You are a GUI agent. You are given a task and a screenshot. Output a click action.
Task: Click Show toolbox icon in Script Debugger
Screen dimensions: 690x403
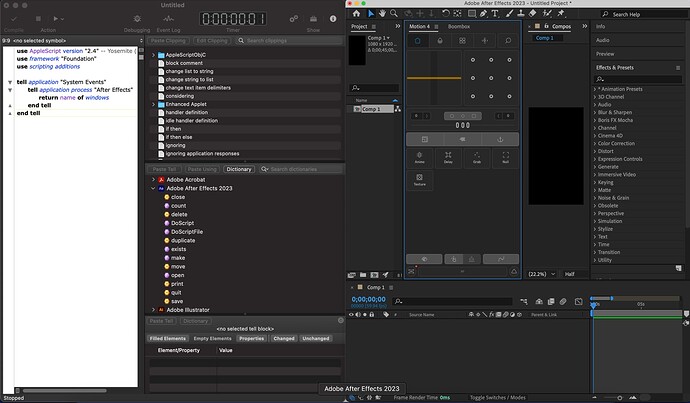313,19
